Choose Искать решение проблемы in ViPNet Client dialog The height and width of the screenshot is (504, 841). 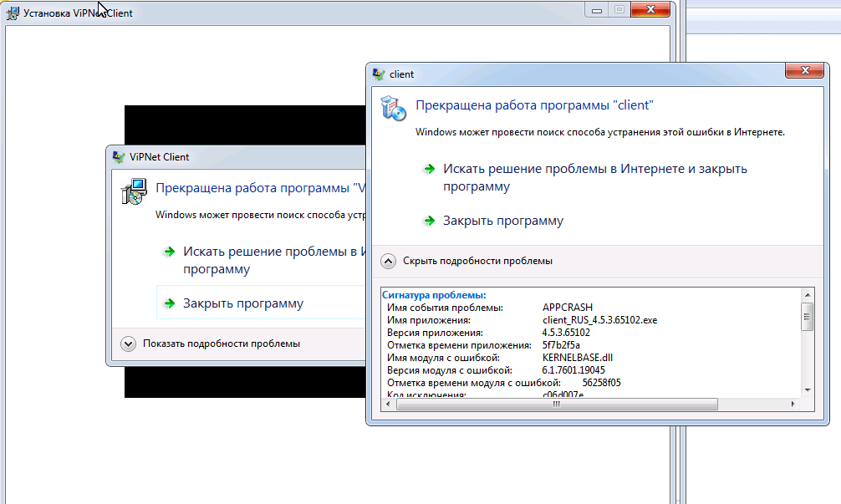click(273, 260)
